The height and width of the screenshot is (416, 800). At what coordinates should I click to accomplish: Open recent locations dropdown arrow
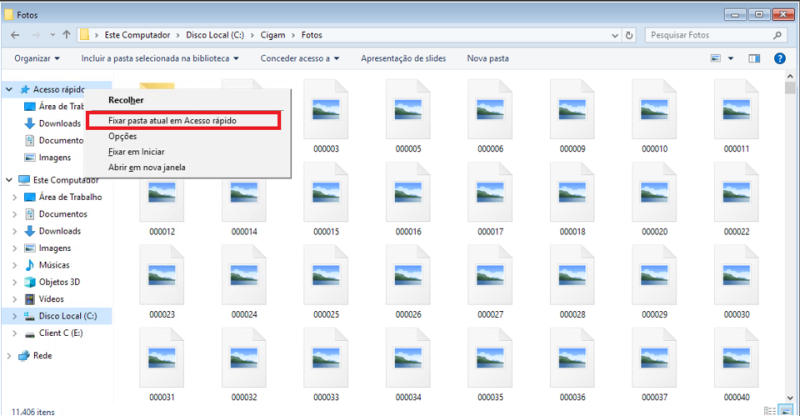click(x=53, y=35)
